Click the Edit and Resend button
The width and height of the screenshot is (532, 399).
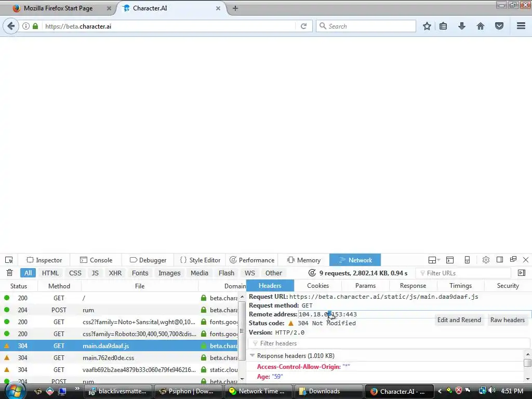[x=459, y=320]
